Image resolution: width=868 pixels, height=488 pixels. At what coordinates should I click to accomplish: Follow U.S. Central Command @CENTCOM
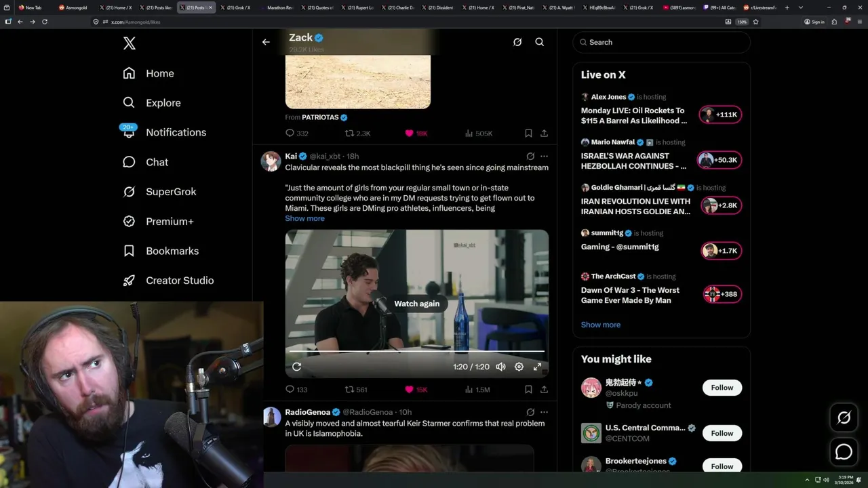click(x=722, y=433)
